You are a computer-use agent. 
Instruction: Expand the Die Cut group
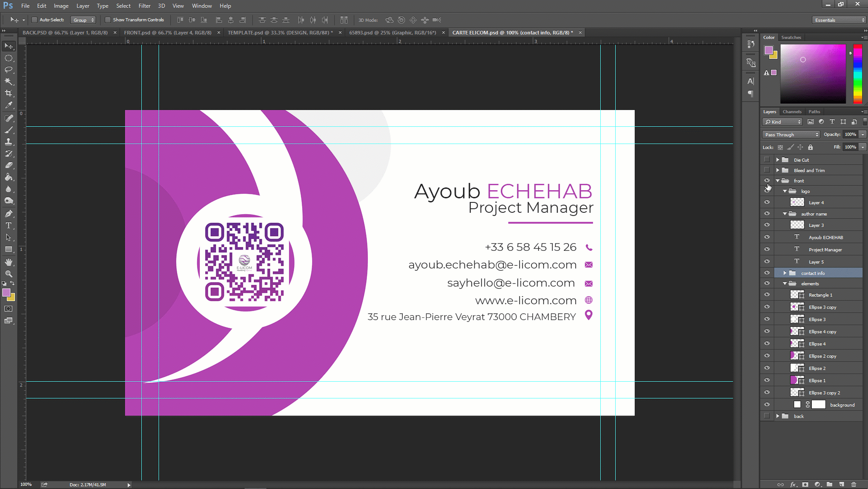coord(778,160)
